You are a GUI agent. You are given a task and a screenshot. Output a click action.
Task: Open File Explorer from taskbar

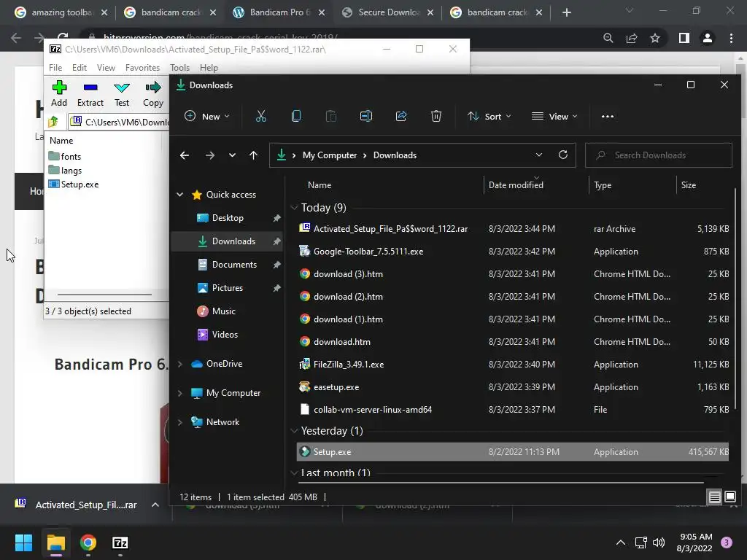55,542
